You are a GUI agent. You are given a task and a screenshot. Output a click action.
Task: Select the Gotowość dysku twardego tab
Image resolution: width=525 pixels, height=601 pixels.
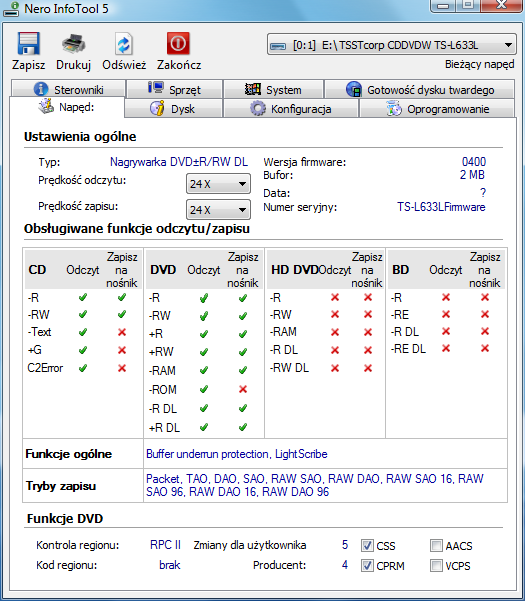pyautogui.click(x=420, y=89)
